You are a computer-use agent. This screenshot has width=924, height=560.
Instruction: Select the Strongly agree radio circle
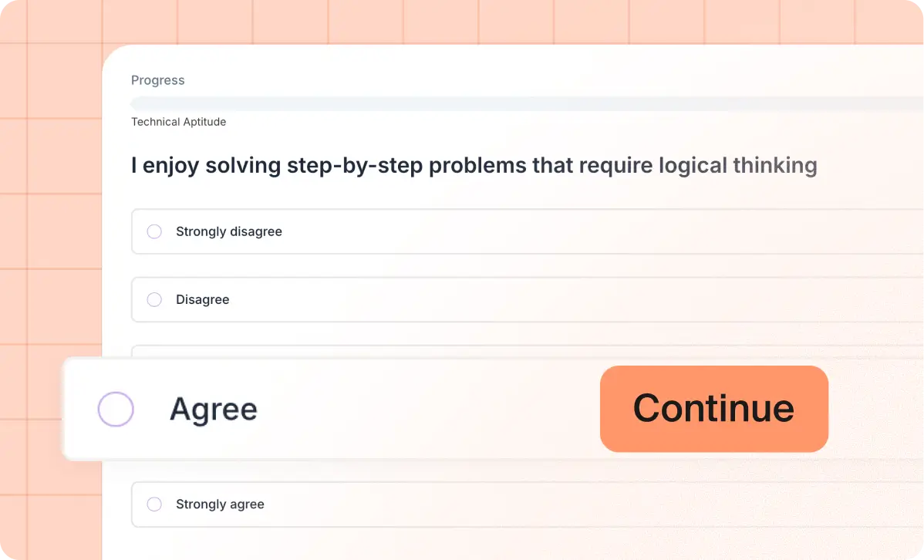coord(154,504)
